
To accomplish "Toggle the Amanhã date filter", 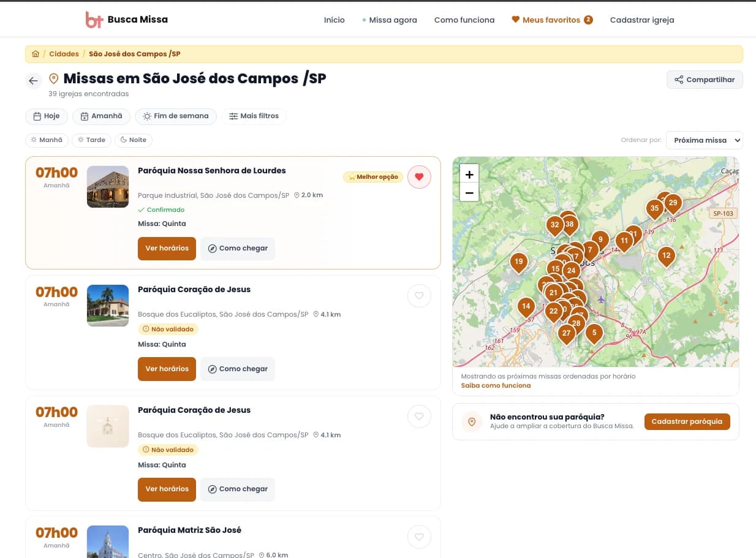I will [x=101, y=116].
